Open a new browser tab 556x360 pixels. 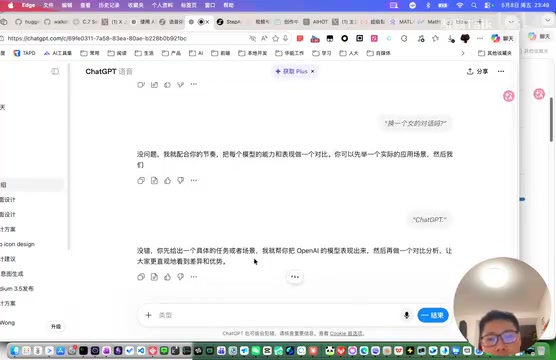(x=480, y=22)
